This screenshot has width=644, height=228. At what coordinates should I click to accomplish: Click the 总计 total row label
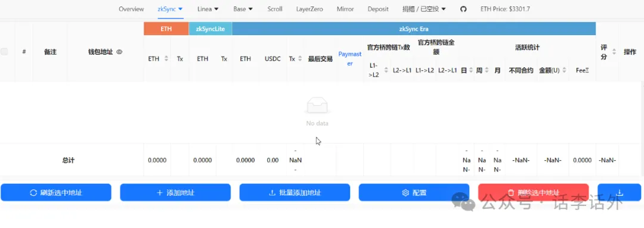coord(68,160)
